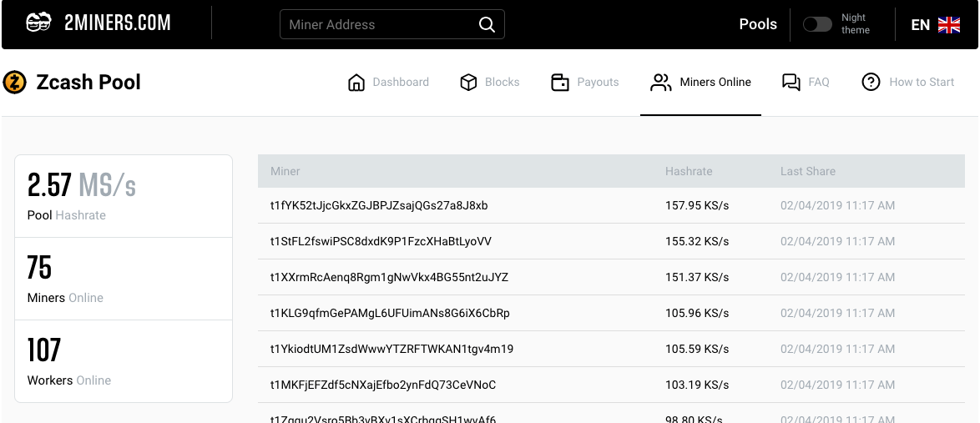Open miner t1StFL2fswiPSC8dxdK9P1FzcXHaBtLyoVV
The image size is (980, 423).
coord(381,241)
